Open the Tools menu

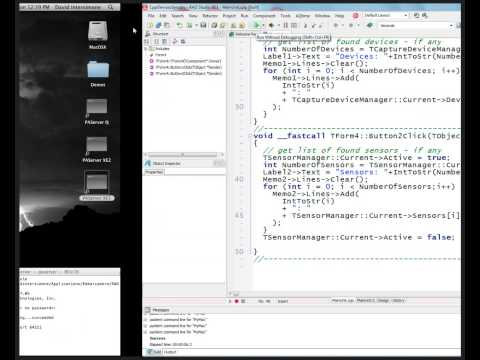click(285, 16)
